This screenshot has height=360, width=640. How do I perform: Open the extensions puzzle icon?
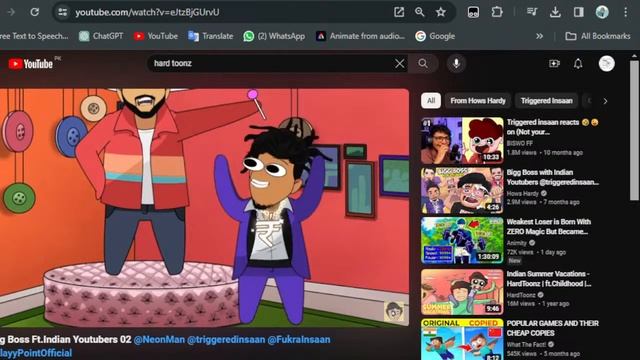(x=497, y=12)
